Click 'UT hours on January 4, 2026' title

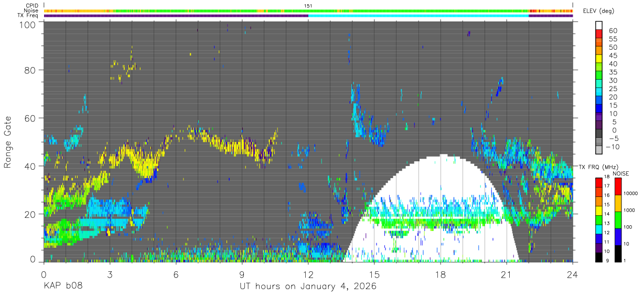(x=308, y=287)
